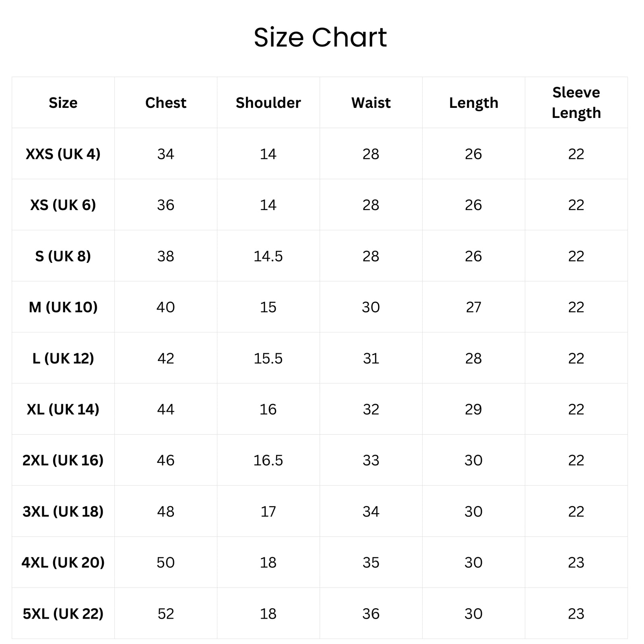644x644 pixels.
Task: Select the S (UK 8) row label
Action: click(63, 256)
